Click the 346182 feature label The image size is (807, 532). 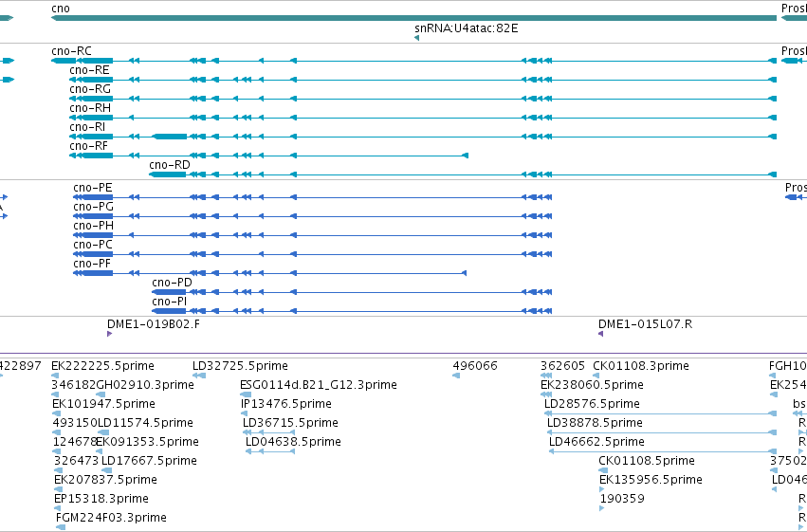(x=74, y=385)
